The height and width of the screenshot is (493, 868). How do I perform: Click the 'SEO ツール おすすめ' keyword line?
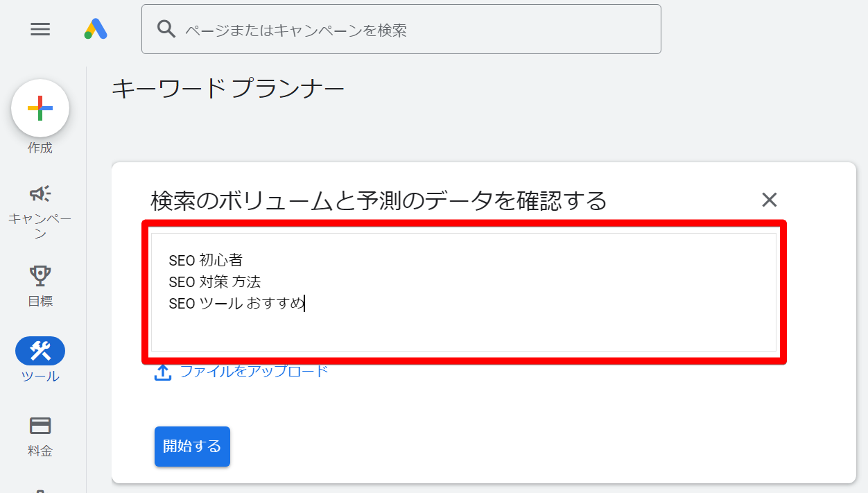pos(236,303)
